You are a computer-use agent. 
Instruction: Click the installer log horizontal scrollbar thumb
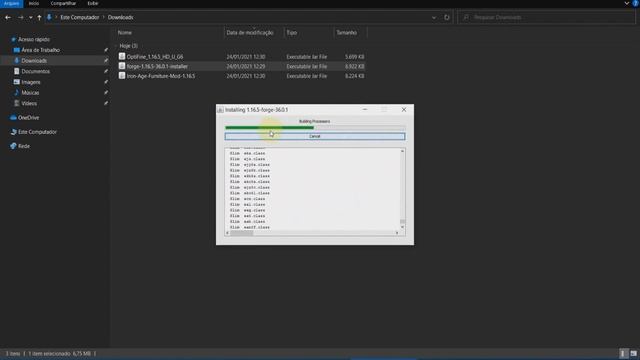[x=242, y=233]
